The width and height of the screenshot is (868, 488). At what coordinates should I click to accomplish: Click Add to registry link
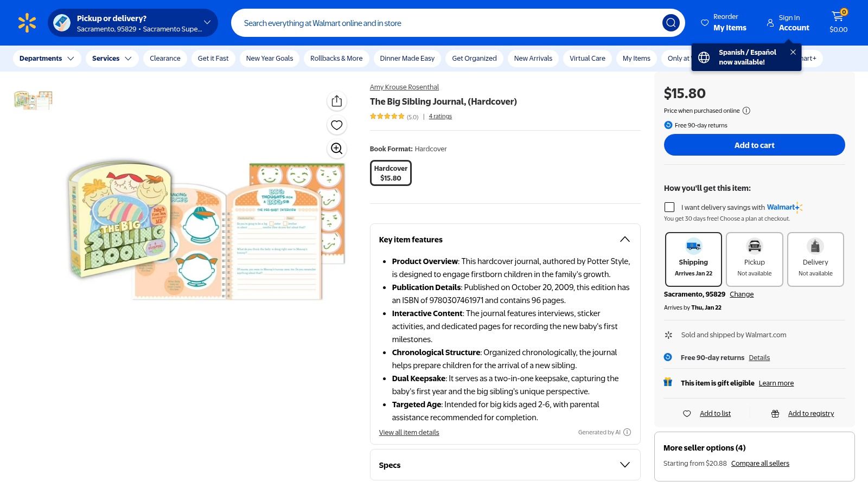[x=811, y=413]
